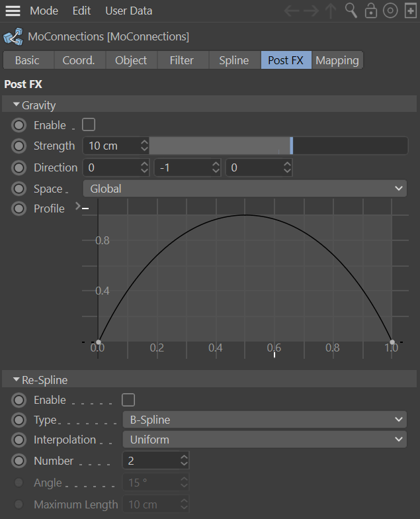Screen dimensions: 420x519
Task: Click the up arrow navigation icon
Action: pyautogui.click(x=331, y=11)
